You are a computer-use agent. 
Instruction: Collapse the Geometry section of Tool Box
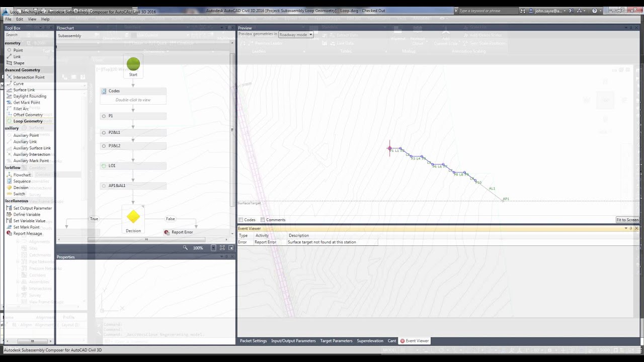tap(13, 43)
